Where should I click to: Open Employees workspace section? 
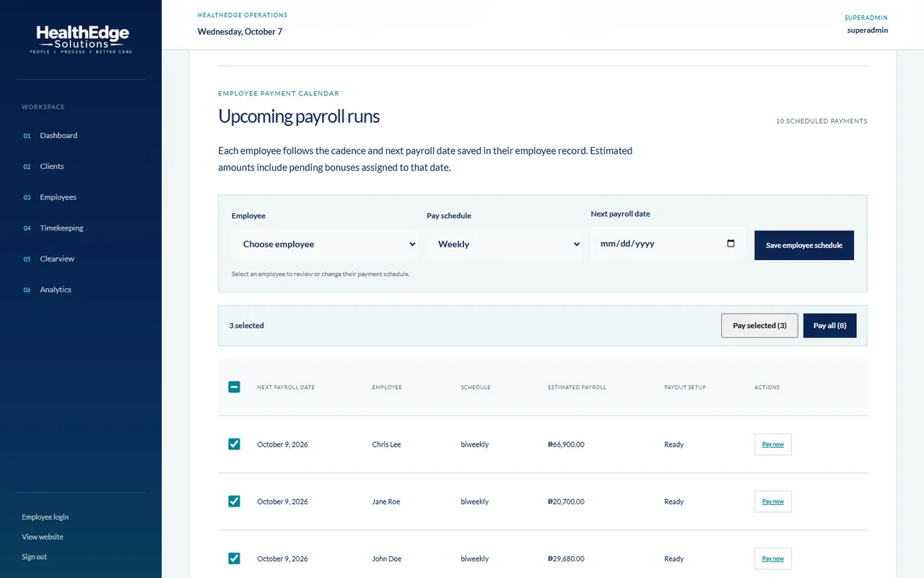[x=58, y=197]
